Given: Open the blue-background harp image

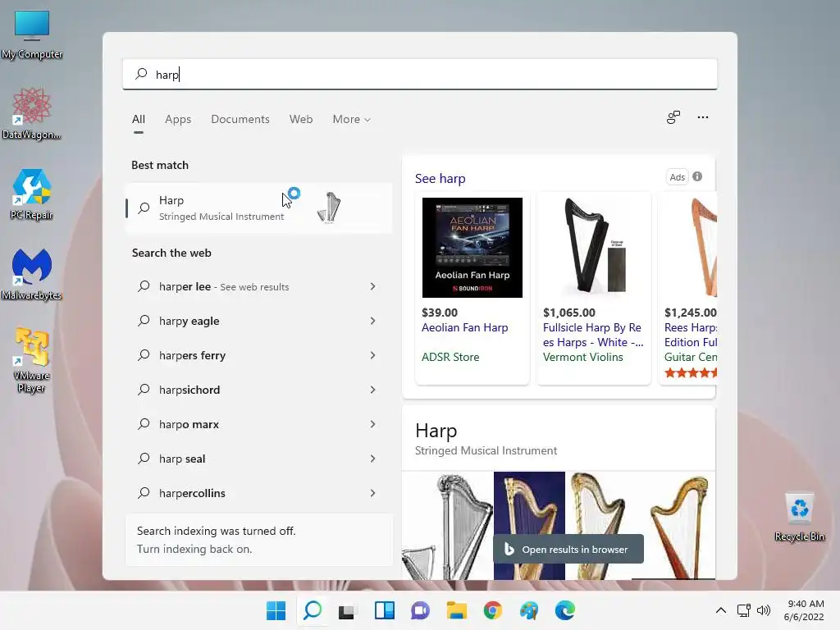Looking at the screenshot, I should click(529, 525).
